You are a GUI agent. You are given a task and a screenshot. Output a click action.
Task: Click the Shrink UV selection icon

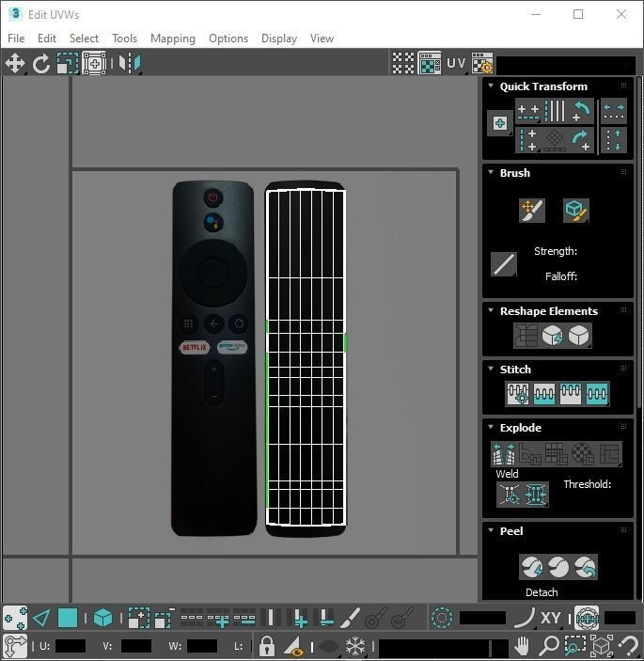pos(165,619)
